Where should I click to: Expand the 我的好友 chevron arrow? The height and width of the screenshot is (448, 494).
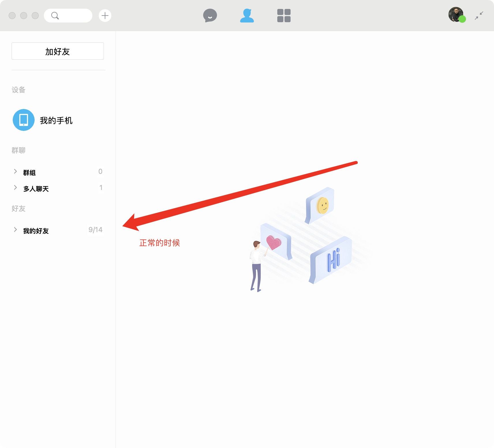pos(15,230)
